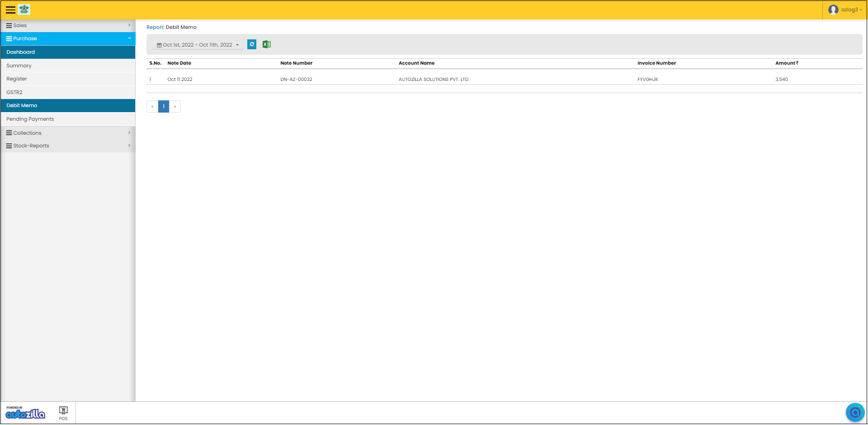The image size is (868, 425).
Task: Open the azlog3 account dropdown
Action: [851, 9]
